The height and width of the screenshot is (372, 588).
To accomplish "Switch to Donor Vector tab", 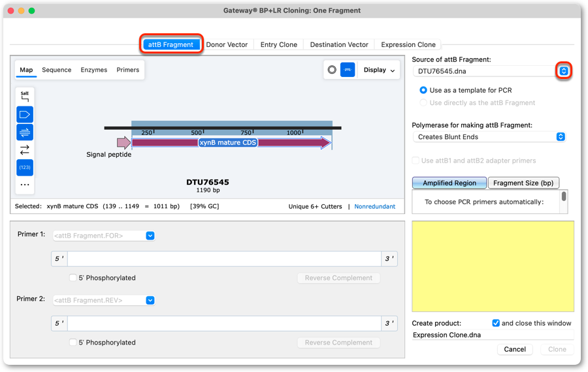I will (x=227, y=44).
